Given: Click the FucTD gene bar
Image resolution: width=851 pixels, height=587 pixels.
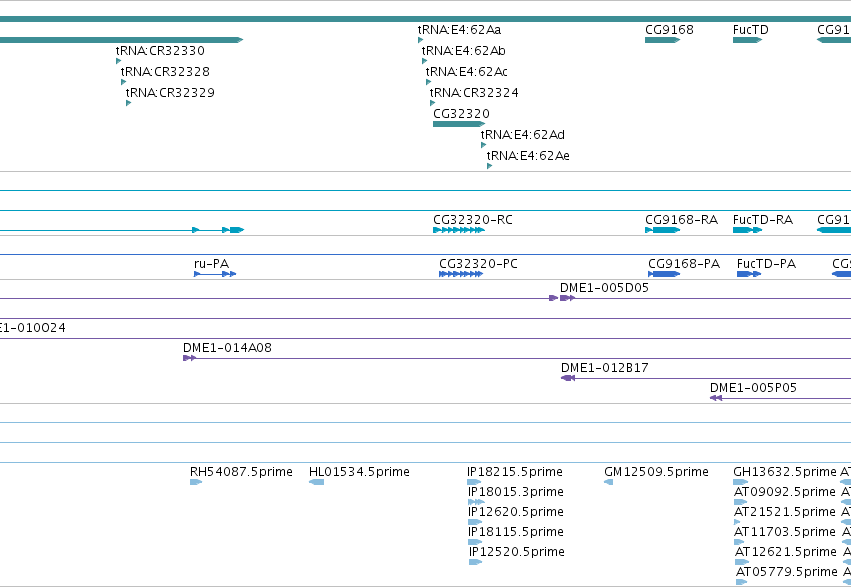Looking at the screenshot, I should pos(747,40).
